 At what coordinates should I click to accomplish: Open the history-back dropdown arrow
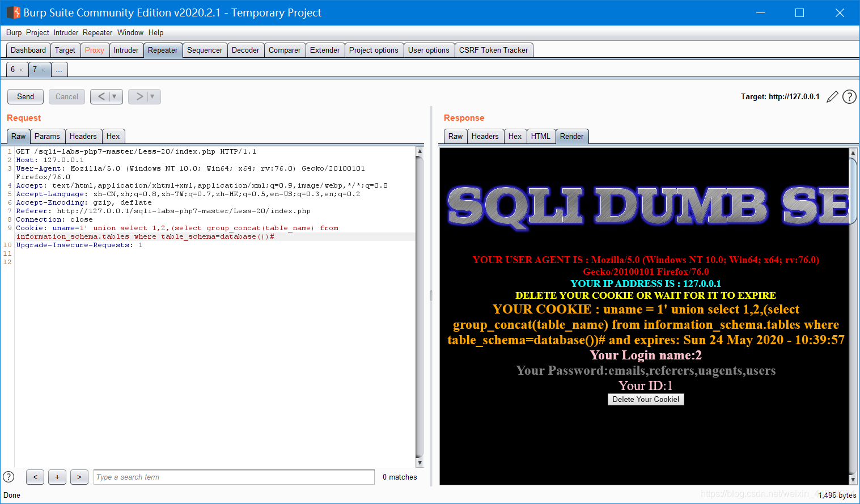pyautogui.click(x=115, y=96)
